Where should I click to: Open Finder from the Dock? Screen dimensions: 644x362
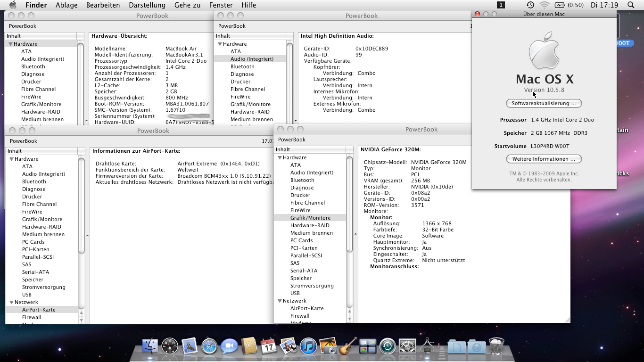tap(150, 347)
